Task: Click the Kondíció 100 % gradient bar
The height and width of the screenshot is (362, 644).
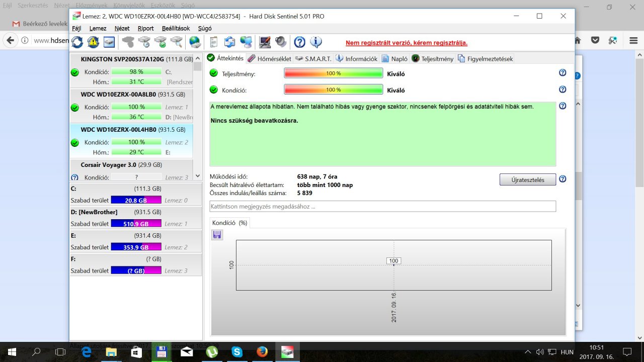Action: 334,89
